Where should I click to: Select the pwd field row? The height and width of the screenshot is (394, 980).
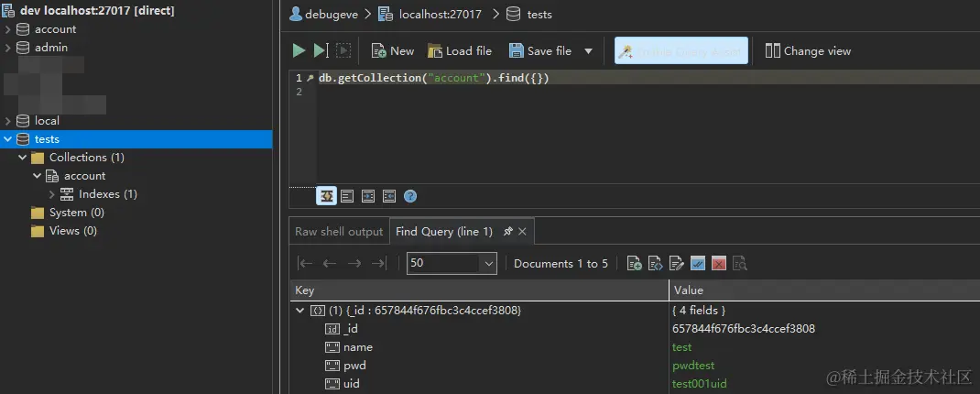point(635,366)
